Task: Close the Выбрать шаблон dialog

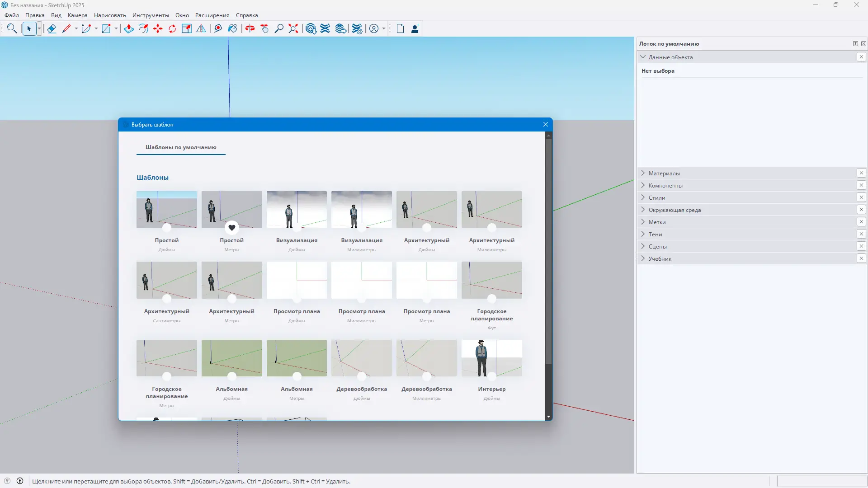Action: pos(546,124)
